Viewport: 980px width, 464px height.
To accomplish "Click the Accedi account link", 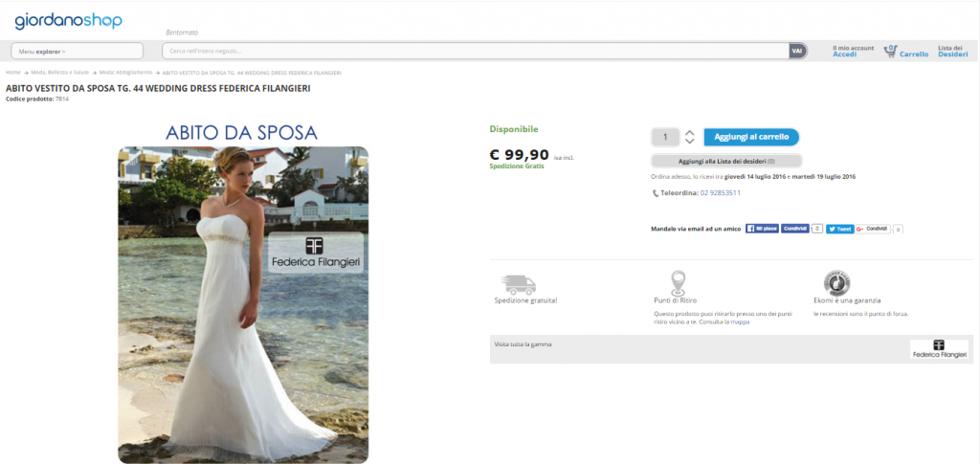I will 844,55.
